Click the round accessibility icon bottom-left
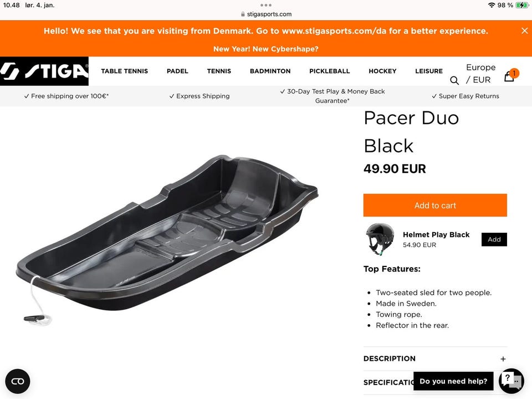 click(x=18, y=381)
